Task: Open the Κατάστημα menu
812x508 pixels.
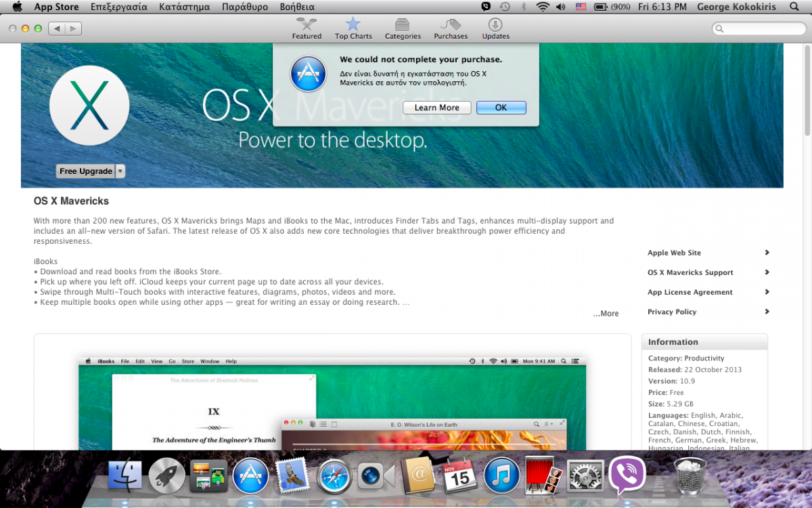Action: tap(185, 7)
